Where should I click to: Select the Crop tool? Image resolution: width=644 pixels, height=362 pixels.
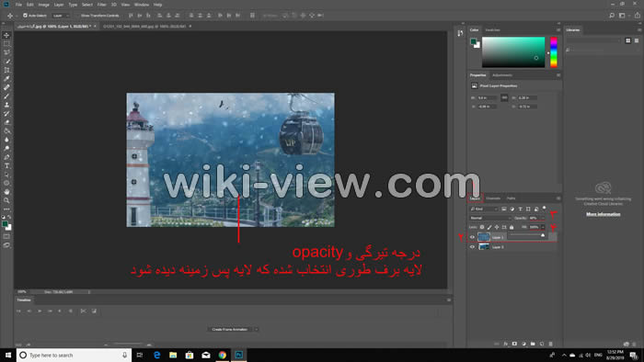tap(6, 70)
